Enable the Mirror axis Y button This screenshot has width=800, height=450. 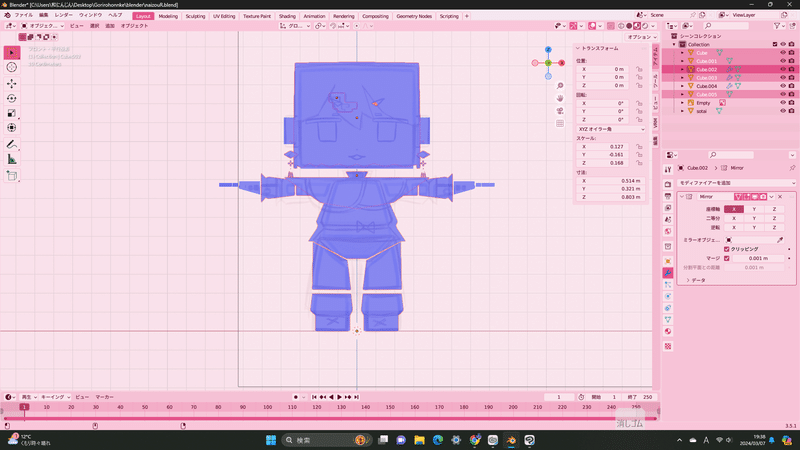pyautogui.click(x=754, y=209)
